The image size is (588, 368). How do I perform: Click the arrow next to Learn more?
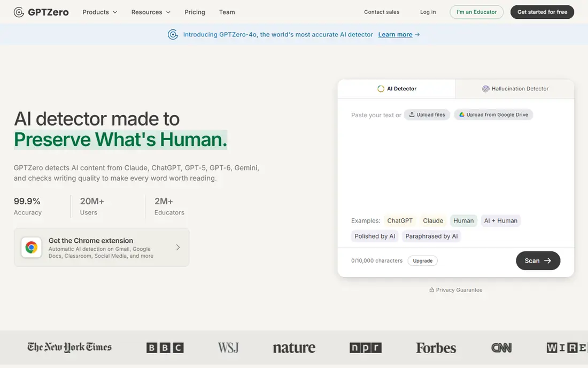click(x=417, y=35)
